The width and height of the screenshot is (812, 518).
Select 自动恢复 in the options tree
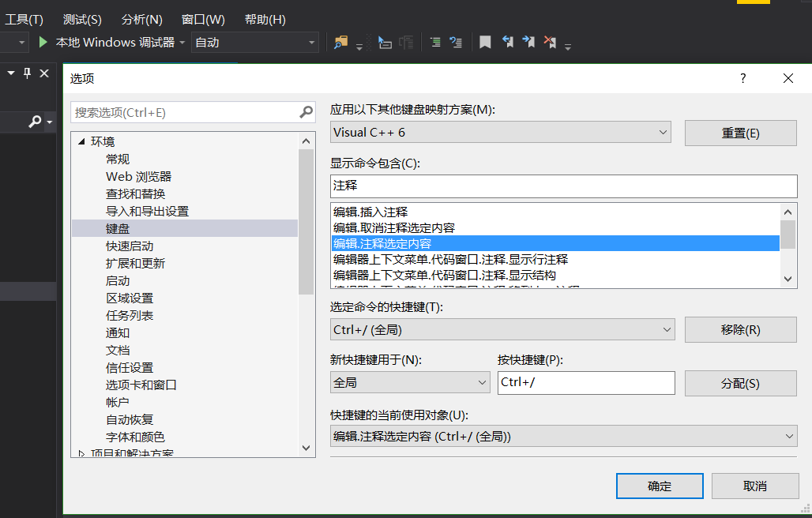(130, 419)
